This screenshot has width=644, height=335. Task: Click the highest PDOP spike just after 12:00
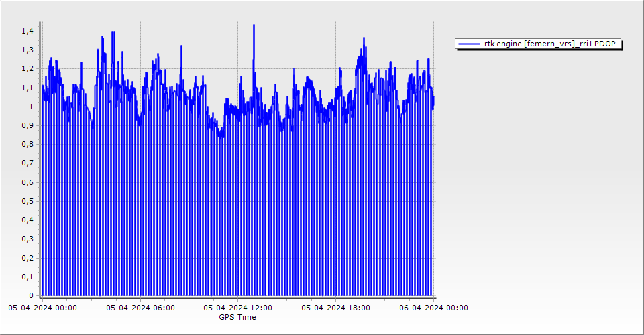click(254, 25)
